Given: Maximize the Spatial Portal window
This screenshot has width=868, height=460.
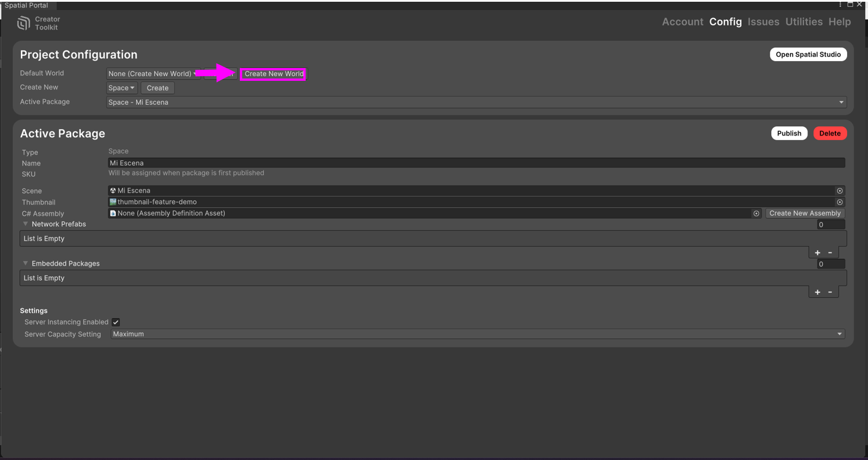Looking at the screenshot, I should 850,5.
